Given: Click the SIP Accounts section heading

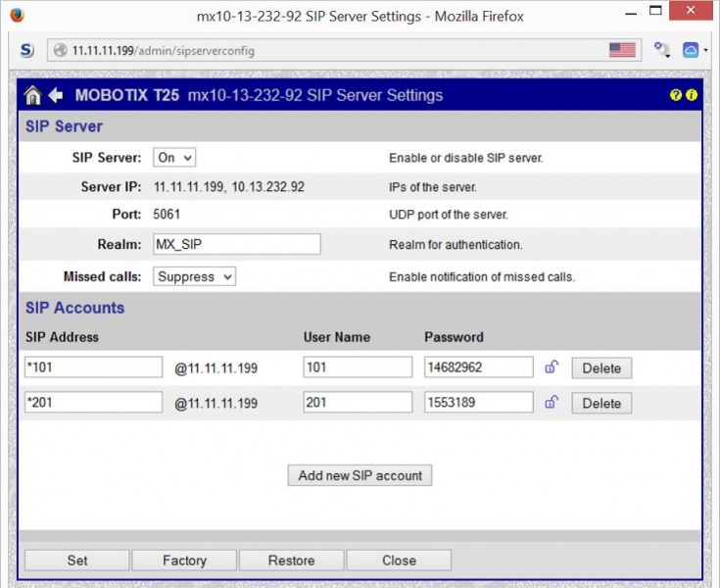Looking at the screenshot, I should point(74,308).
